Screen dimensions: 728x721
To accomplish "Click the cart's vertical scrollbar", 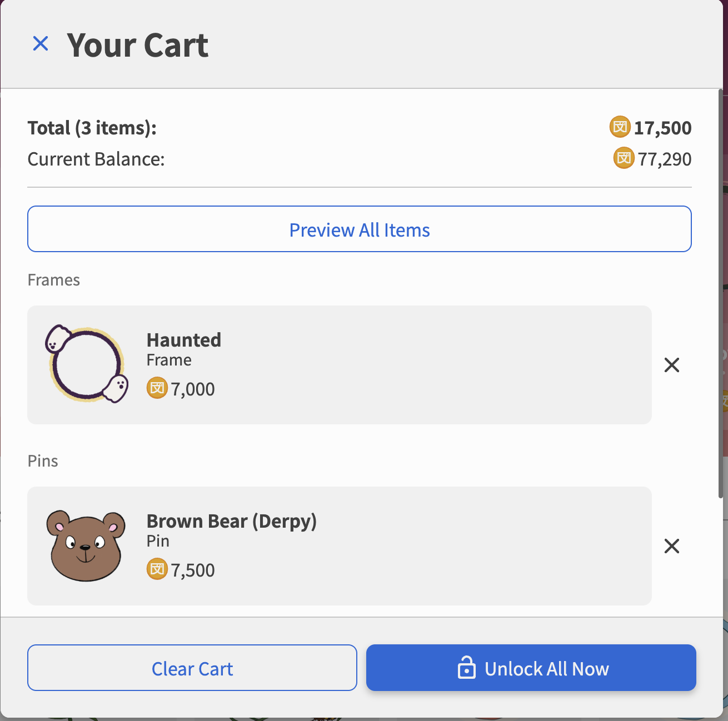I will pos(721,294).
